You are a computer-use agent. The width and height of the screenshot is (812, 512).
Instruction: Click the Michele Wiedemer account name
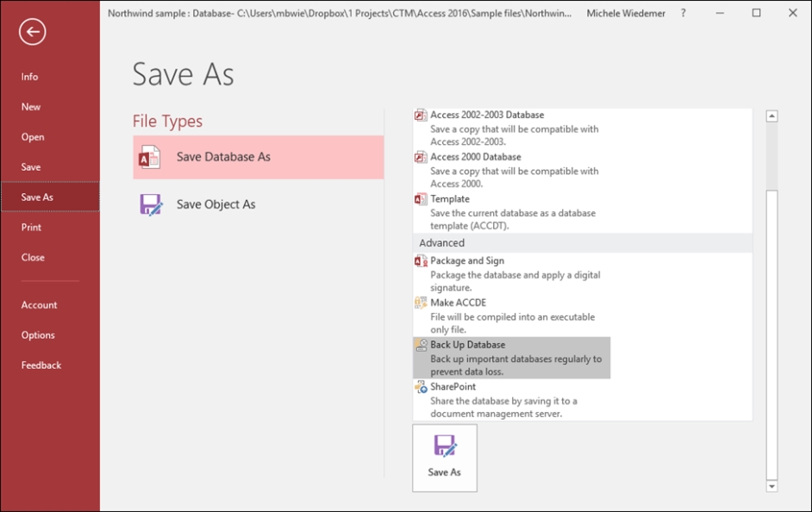tap(626, 14)
